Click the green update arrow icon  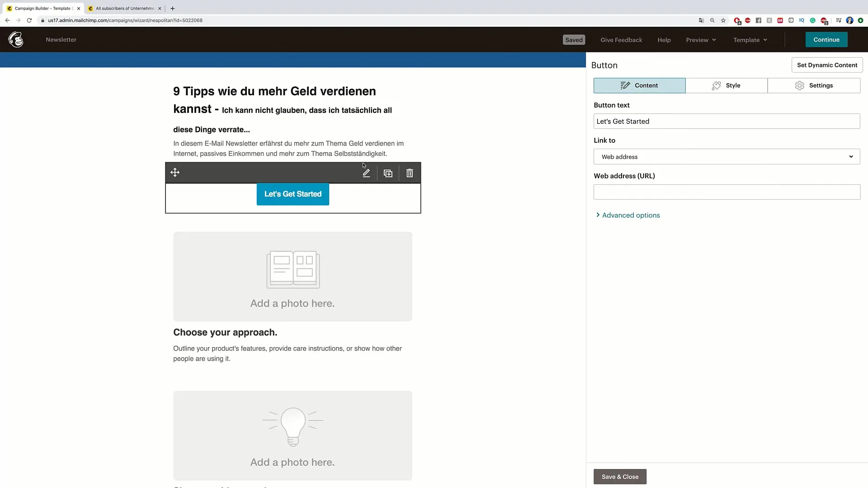(x=861, y=20)
